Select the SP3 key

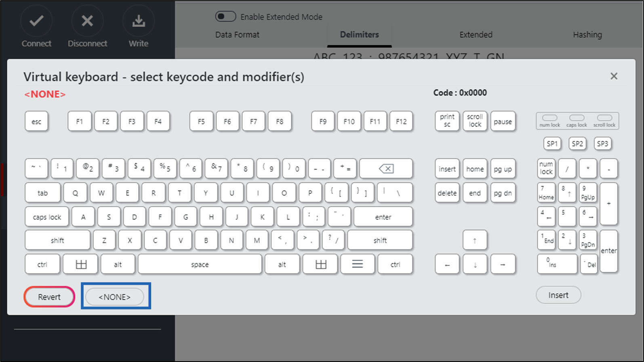602,144
